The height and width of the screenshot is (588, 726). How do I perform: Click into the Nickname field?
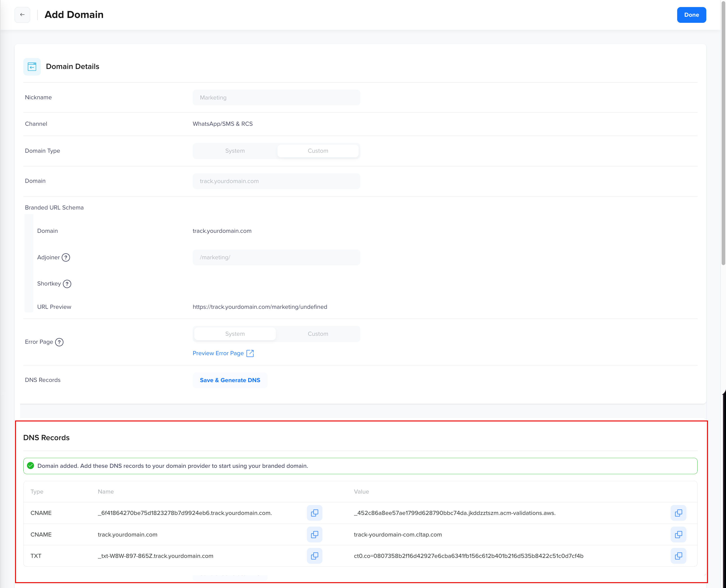pyautogui.click(x=276, y=98)
